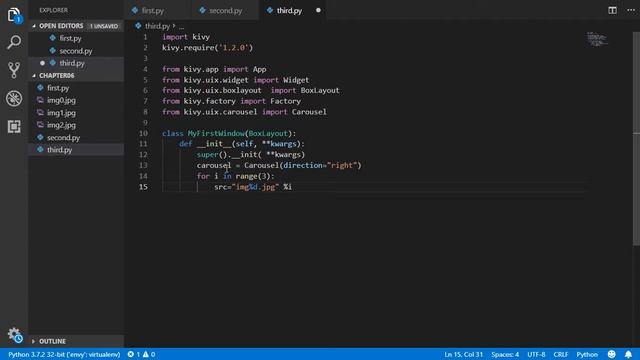Click line number 15 in gutter
Viewport: 640px width, 360px height.
[x=143, y=187]
